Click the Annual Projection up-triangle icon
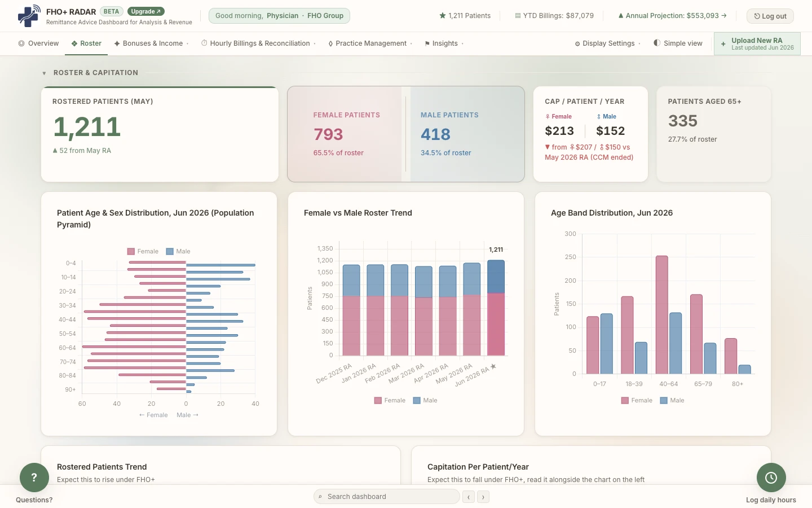Image resolution: width=812 pixels, height=508 pixels. (x=621, y=16)
